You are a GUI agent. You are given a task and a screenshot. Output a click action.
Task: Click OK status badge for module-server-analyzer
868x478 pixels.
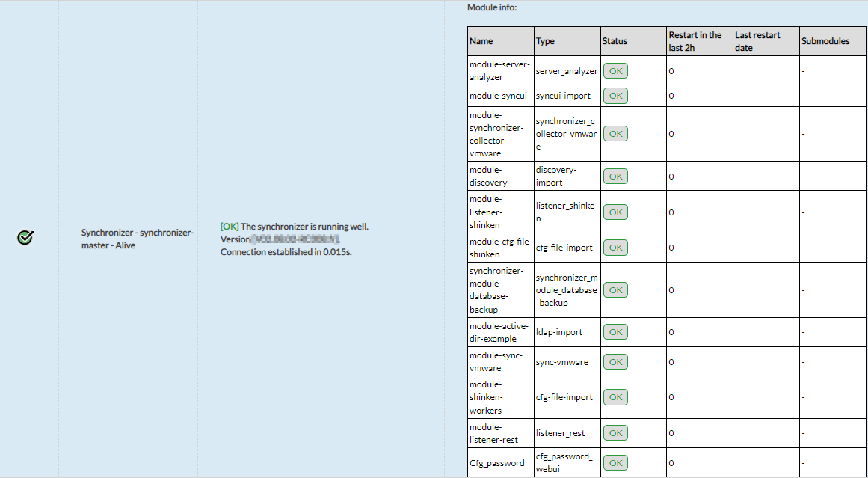click(x=615, y=71)
